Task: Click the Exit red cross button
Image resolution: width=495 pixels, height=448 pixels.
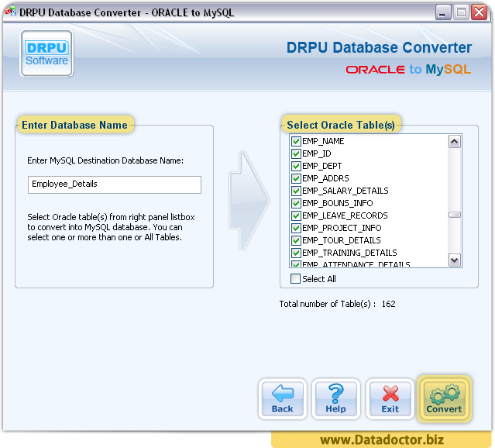Action: pos(390,399)
